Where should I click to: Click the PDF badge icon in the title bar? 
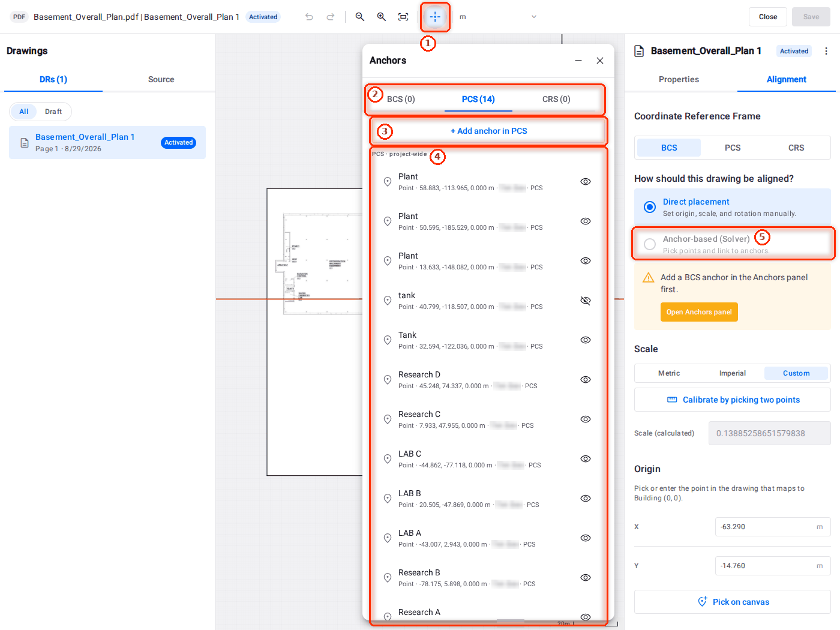tap(19, 17)
